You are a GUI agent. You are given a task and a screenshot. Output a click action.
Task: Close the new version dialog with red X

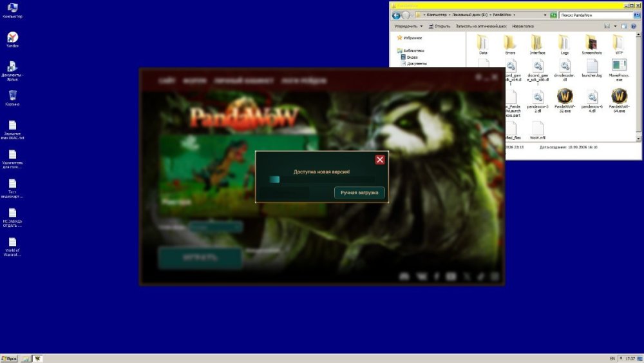pos(380,159)
